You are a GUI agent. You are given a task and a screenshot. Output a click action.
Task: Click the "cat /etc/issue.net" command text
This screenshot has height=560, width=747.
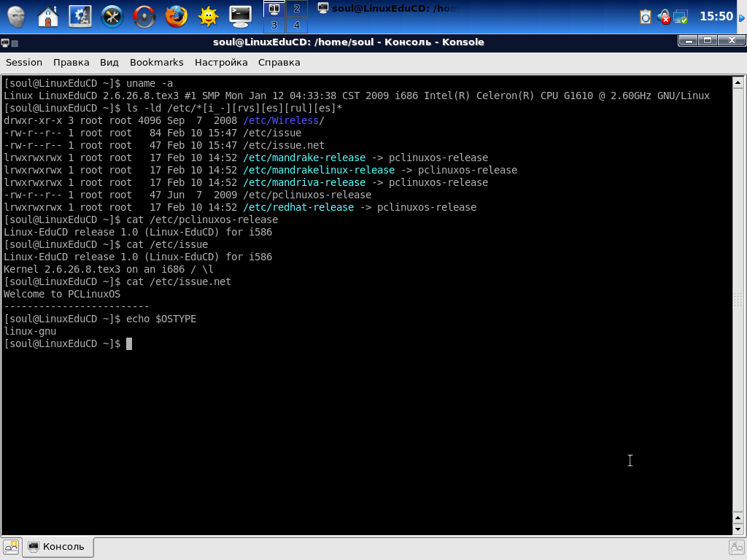(179, 281)
